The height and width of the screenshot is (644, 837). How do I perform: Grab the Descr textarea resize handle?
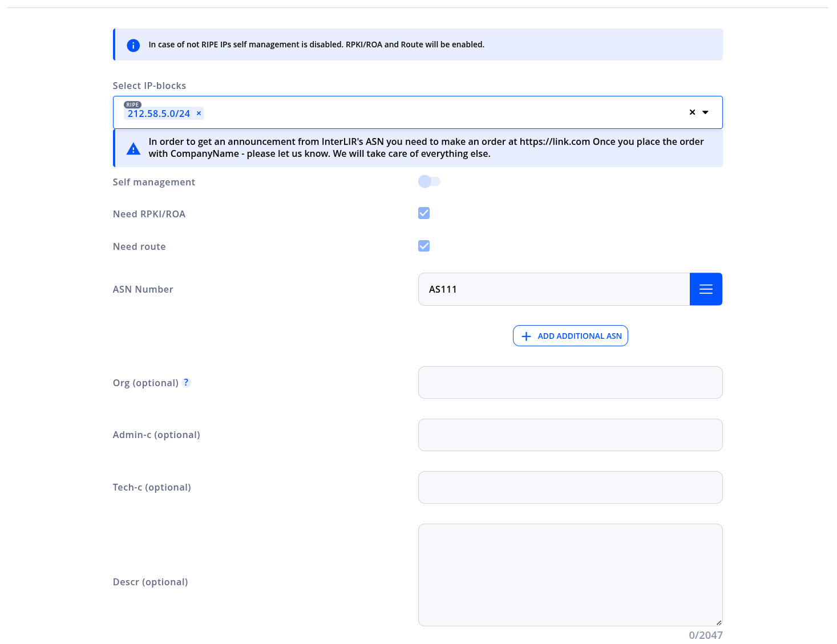click(x=719, y=622)
